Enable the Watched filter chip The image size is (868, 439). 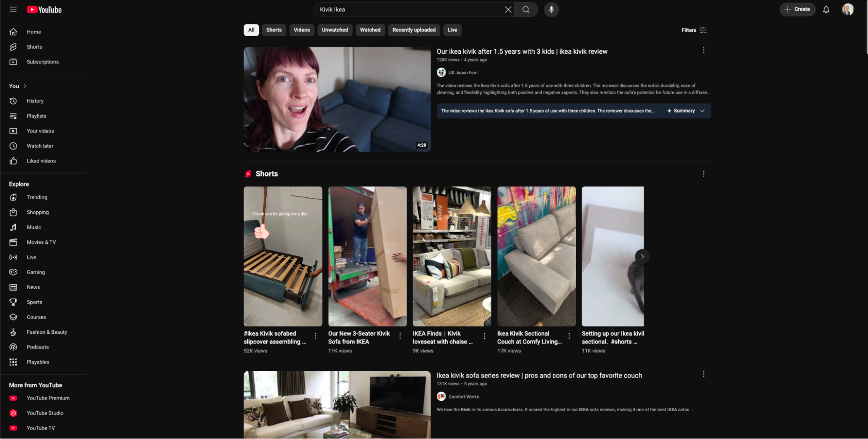click(370, 30)
